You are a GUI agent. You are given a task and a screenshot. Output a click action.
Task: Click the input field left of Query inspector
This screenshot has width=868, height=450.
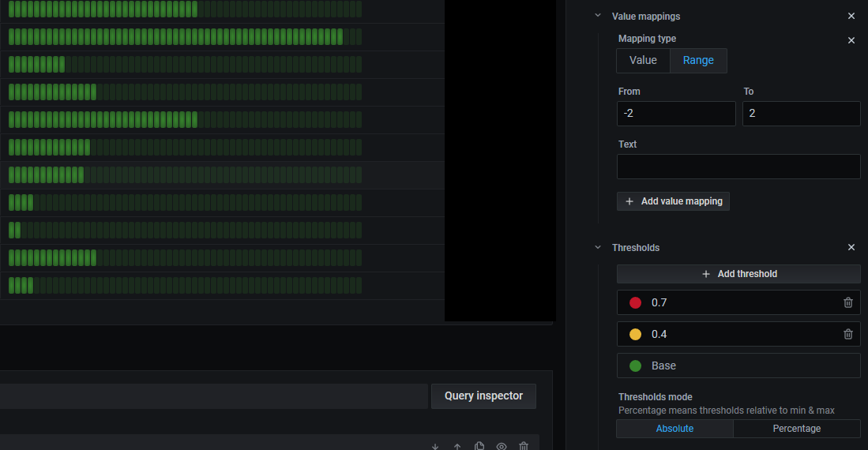coord(214,396)
